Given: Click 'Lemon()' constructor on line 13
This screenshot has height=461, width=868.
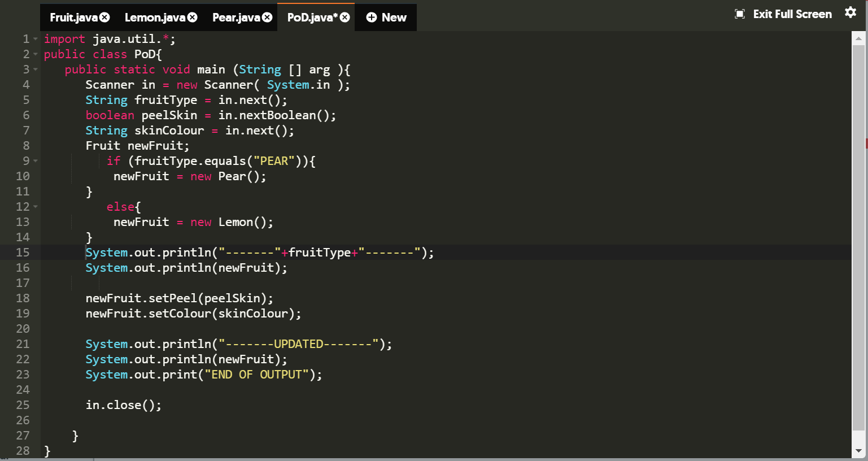Looking at the screenshot, I should [242, 222].
